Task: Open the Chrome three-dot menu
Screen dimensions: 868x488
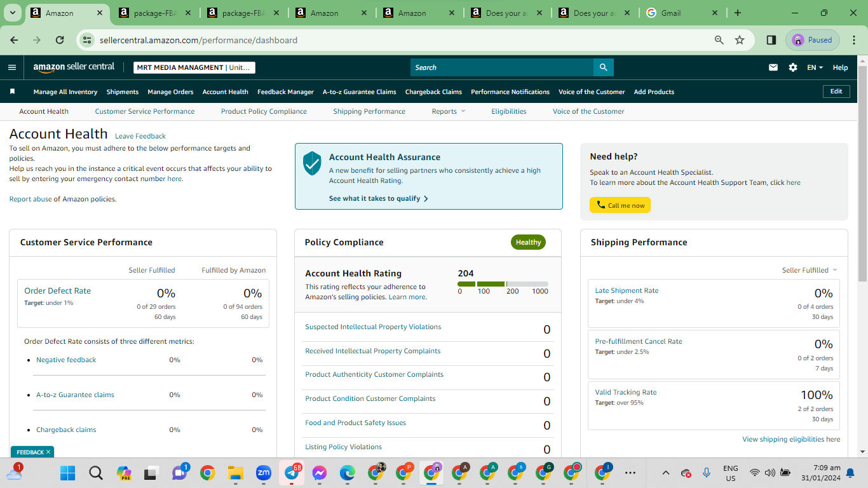Action: 853,40
